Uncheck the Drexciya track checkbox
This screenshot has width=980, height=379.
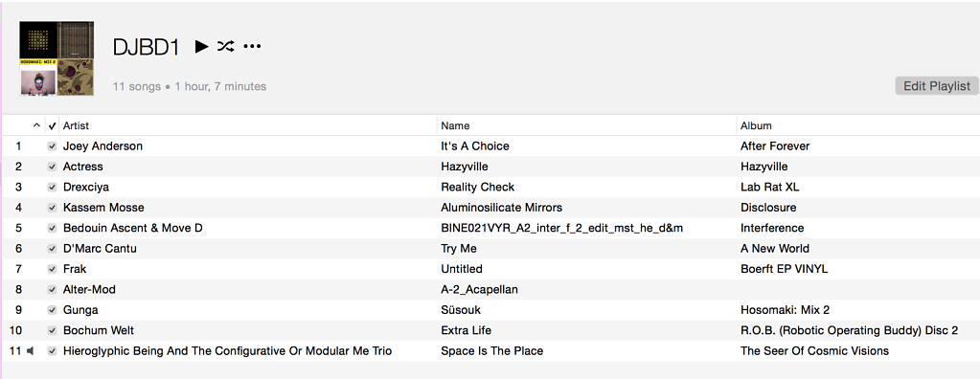[53, 188]
